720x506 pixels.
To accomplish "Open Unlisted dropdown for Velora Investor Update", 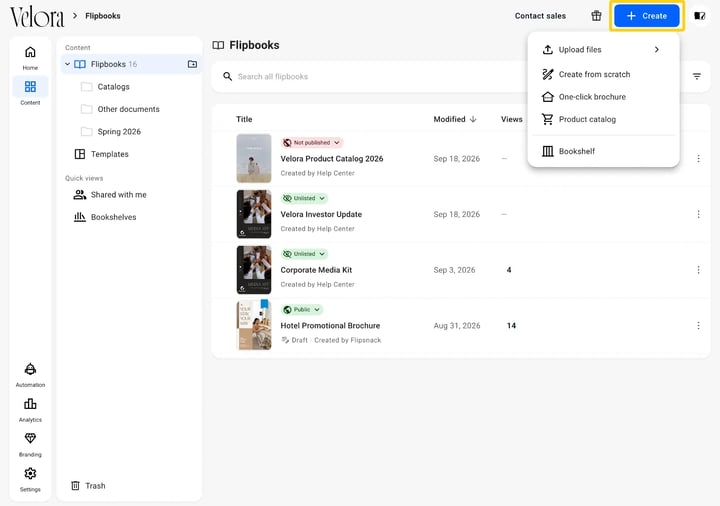I will click(304, 198).
